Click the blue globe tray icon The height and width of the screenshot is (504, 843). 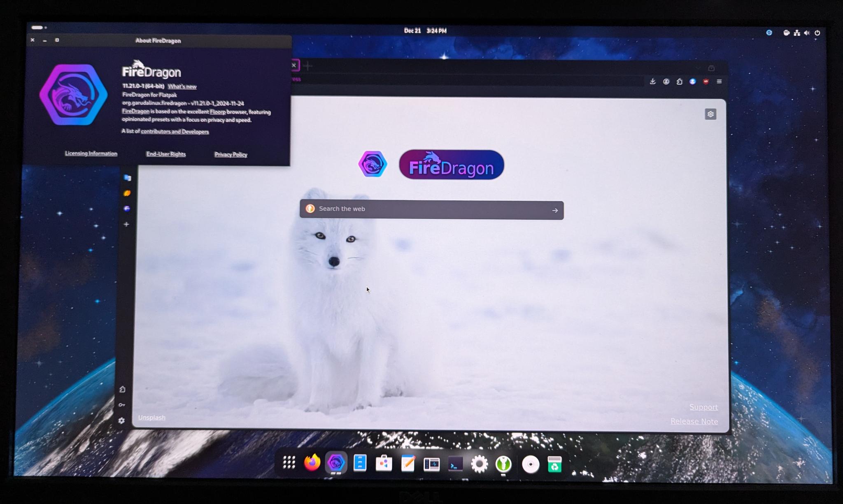[769, 33]
